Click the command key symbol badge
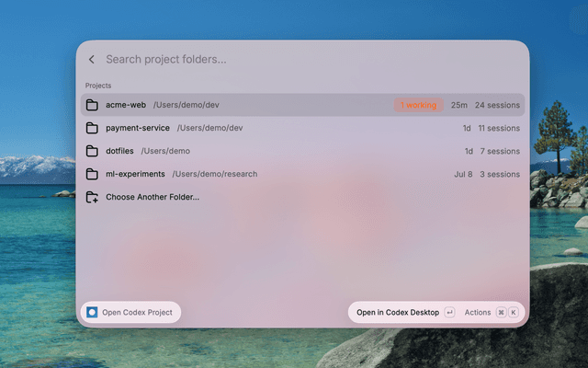The height and width of the screenshot is (368, 588). pos(501,313)
